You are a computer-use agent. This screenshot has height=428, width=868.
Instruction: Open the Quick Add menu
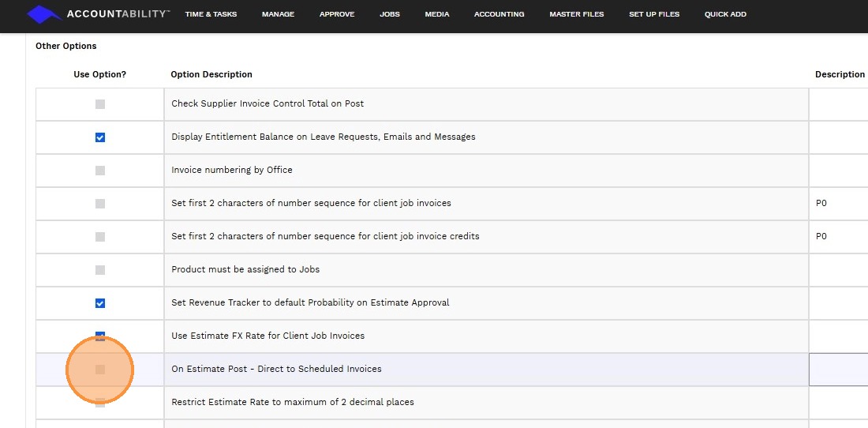(x=725, y=14)
